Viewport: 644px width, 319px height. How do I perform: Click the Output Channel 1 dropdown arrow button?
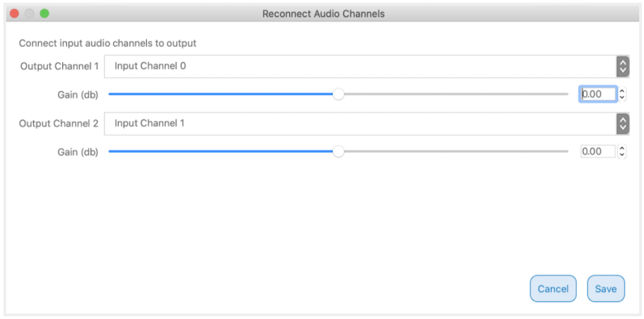point(623,67)
